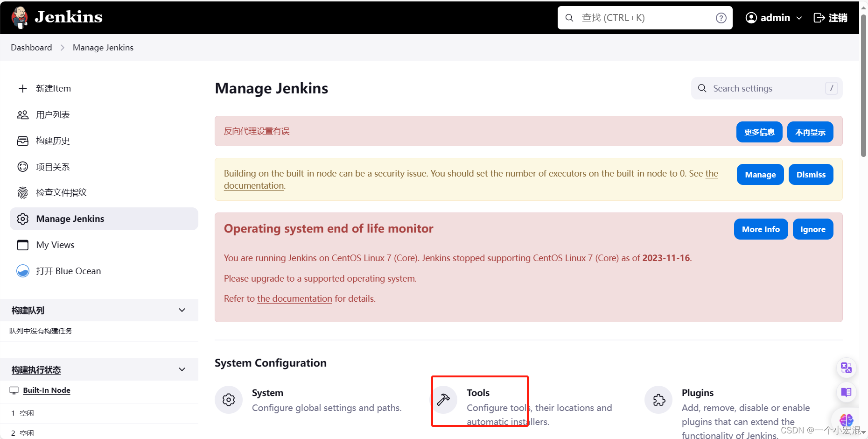Click the floating book icon on right side
The width and height of the screenshot is (868, 439).
(x=846, y=392)
